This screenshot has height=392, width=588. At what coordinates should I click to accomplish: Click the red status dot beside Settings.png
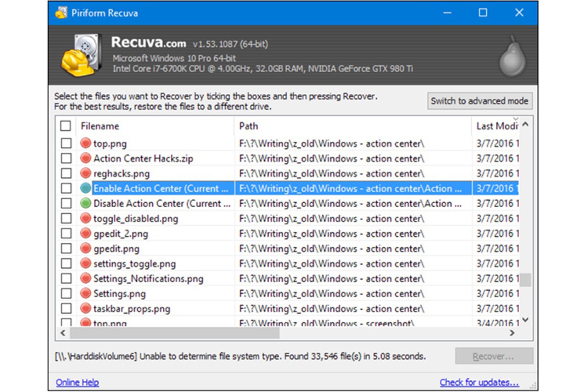tap(85, 293)
